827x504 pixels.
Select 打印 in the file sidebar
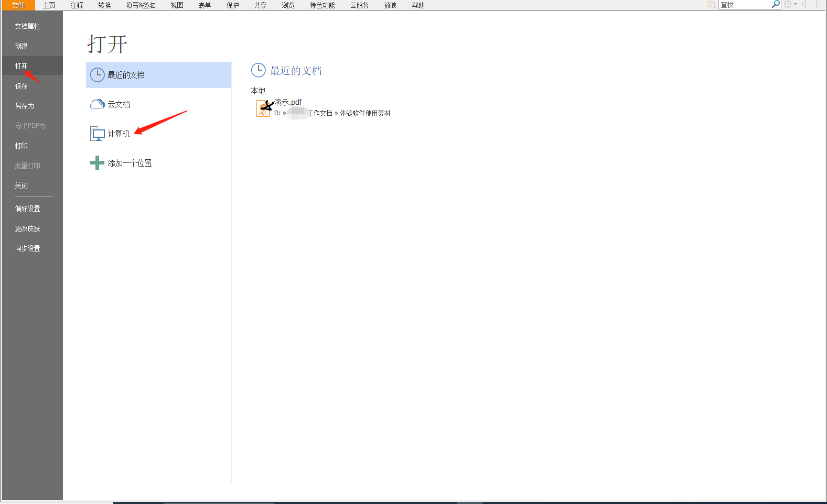click(x=21, y=146)
